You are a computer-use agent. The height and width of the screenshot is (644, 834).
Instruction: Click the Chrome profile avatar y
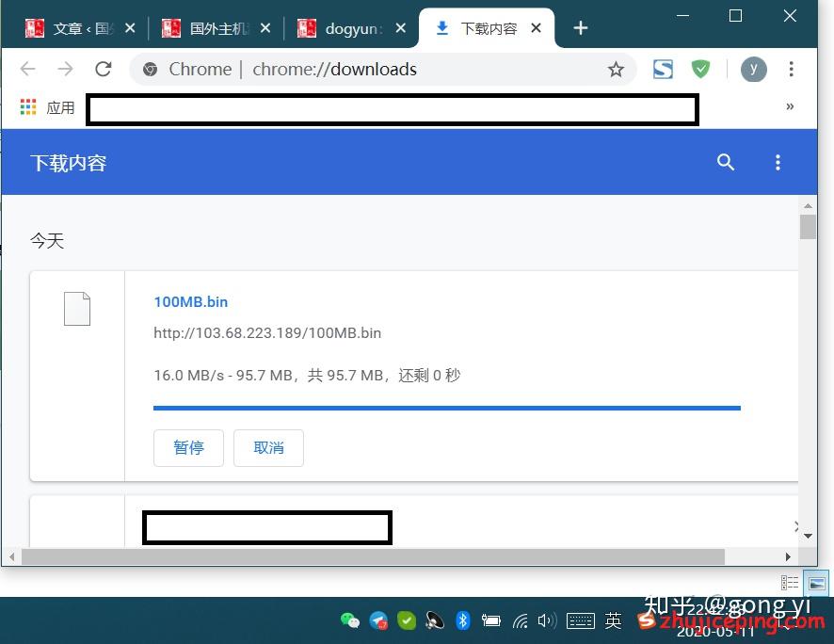(753, 69)
